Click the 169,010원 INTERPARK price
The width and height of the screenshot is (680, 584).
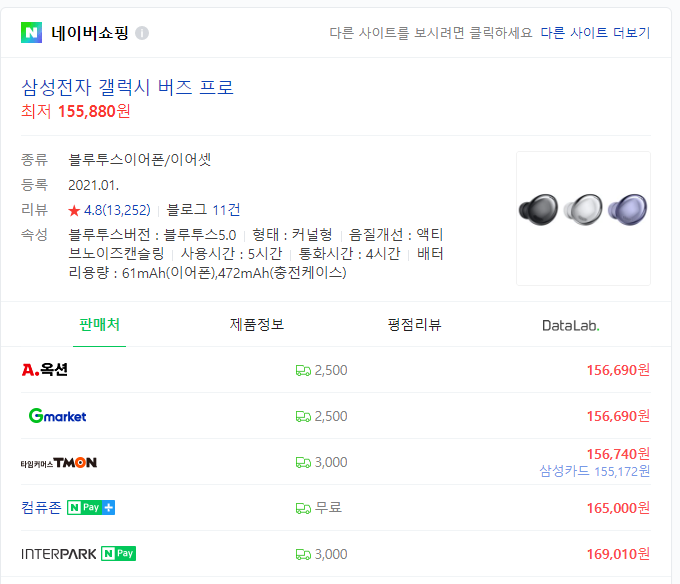pos(618,554)
